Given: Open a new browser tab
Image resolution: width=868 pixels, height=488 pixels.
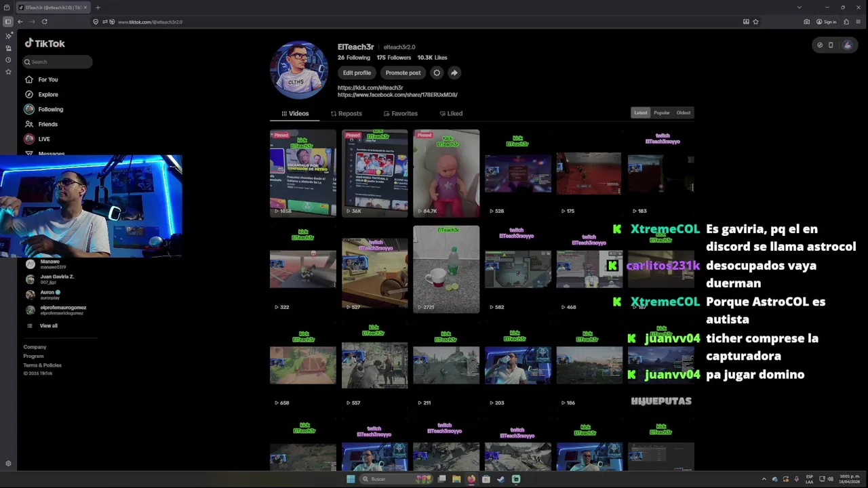Looking at the screenshot, I should click(98, 7).
